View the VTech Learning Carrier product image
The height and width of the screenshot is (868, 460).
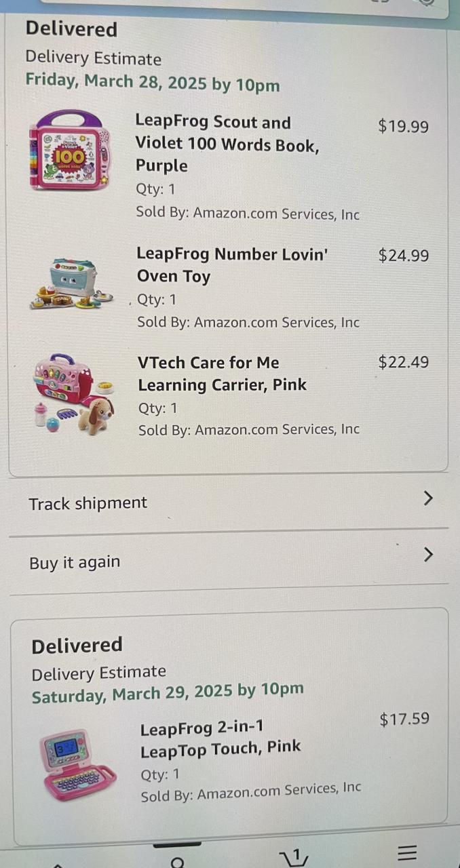click(73, 393)
